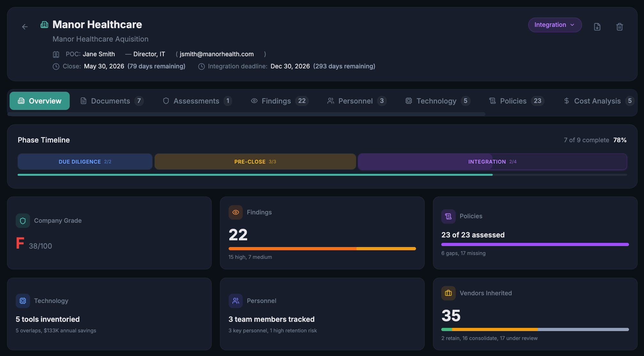Expand the DUE DILIGENCE phase segment

[85, 162]
